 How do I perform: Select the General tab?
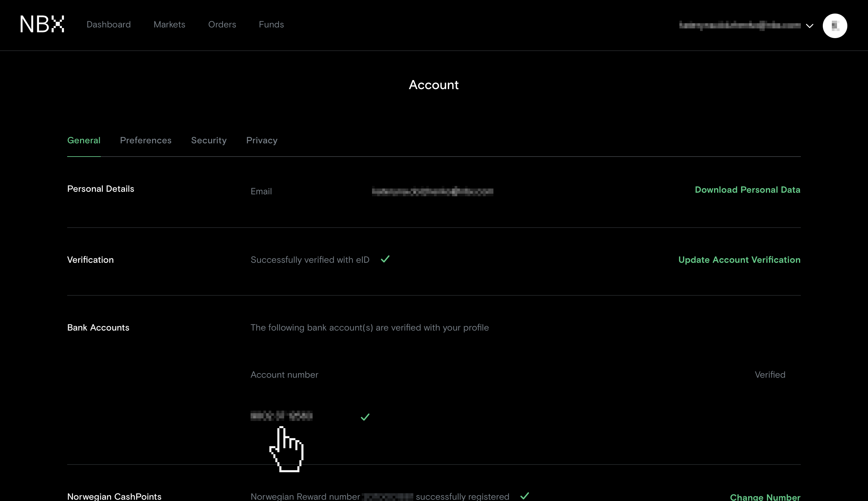pyautogui.click(x=84, y=140)
